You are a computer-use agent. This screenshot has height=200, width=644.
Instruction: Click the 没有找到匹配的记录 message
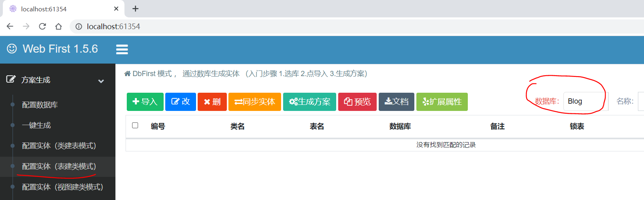click(446, 145)
